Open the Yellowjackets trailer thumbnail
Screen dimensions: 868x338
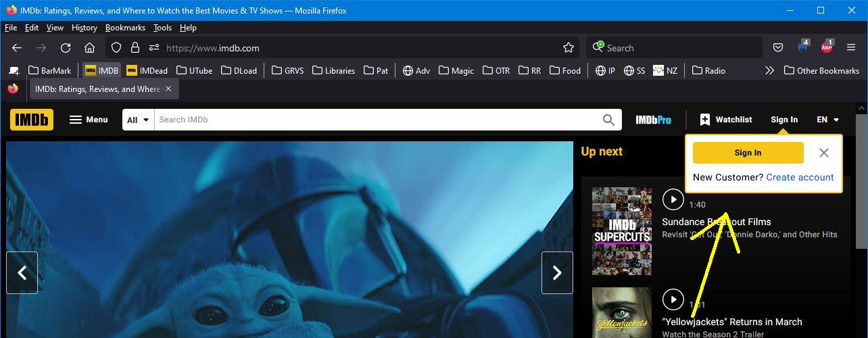(622, 313)
